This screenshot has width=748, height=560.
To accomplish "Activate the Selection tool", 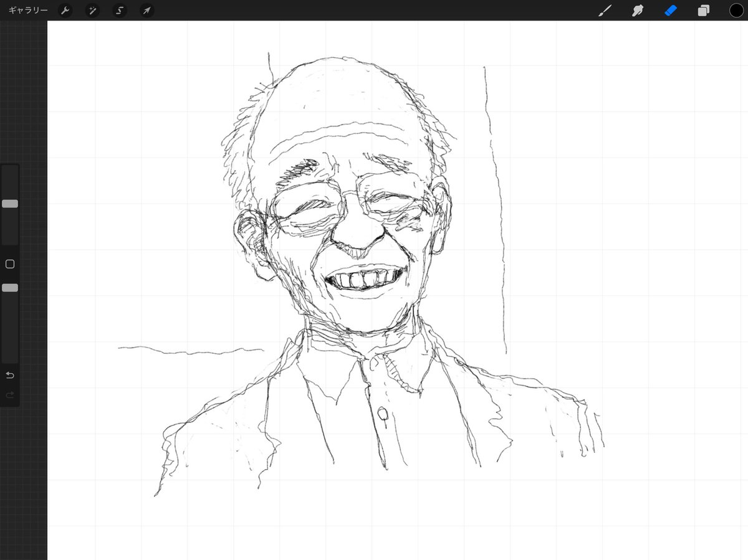I will point(118,11).
